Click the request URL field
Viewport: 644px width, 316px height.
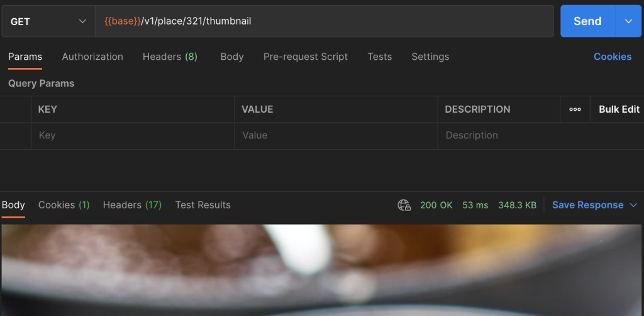tap(324, 21)
